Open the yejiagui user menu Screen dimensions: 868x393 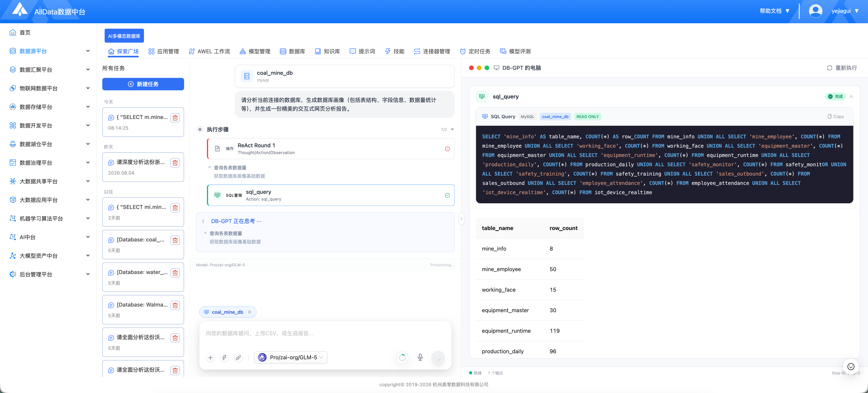coord(845,11)
